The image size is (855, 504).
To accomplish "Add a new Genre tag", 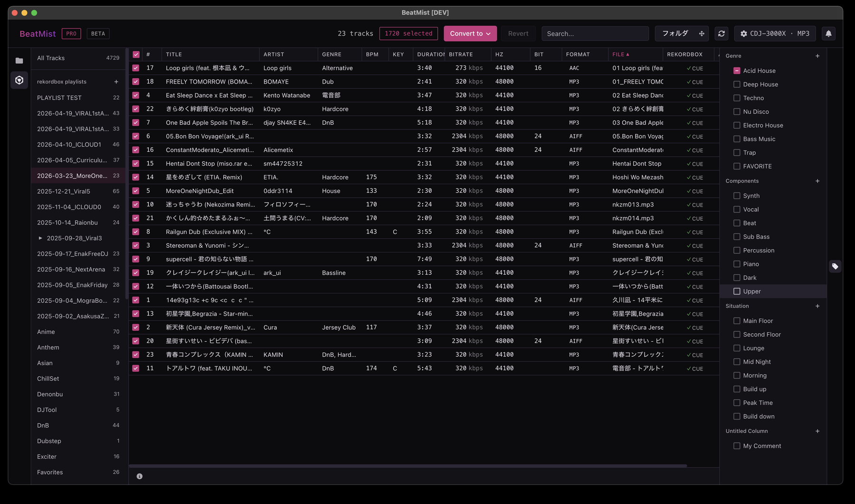I will tap(817, 56).
